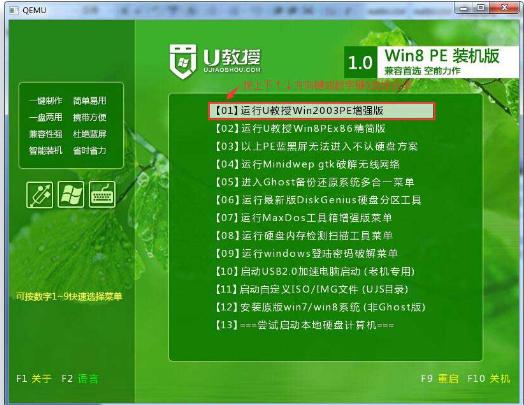
Task: Click F1 关于 at bottom
Action: 34,379
